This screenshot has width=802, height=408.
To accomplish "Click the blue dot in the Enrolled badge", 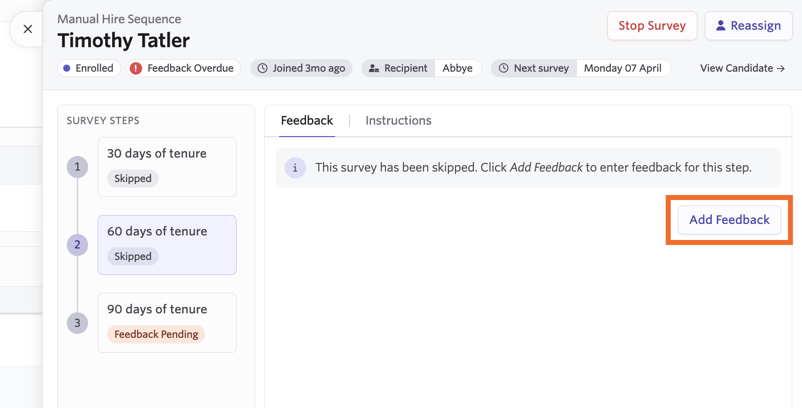I will (x=66, y=68).
